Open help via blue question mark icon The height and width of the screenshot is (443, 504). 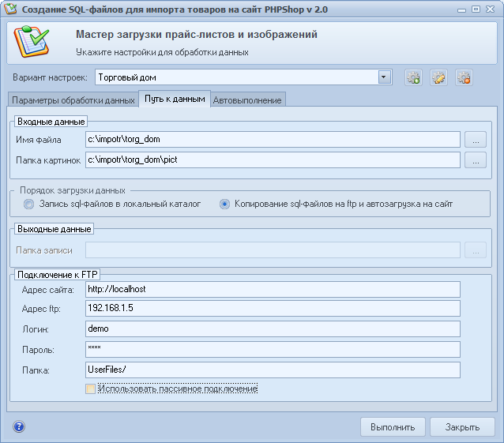[x=19, y=426]
